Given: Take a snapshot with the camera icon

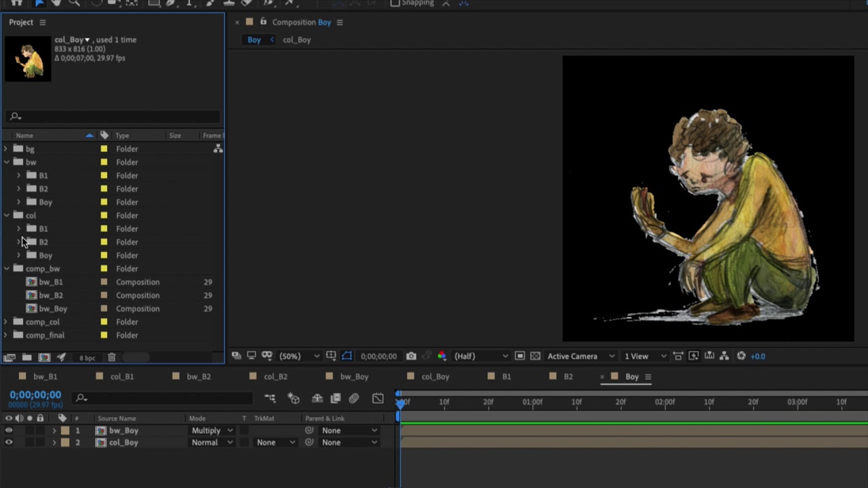Looking at the screenshot, I should click(x=411, y=356).
